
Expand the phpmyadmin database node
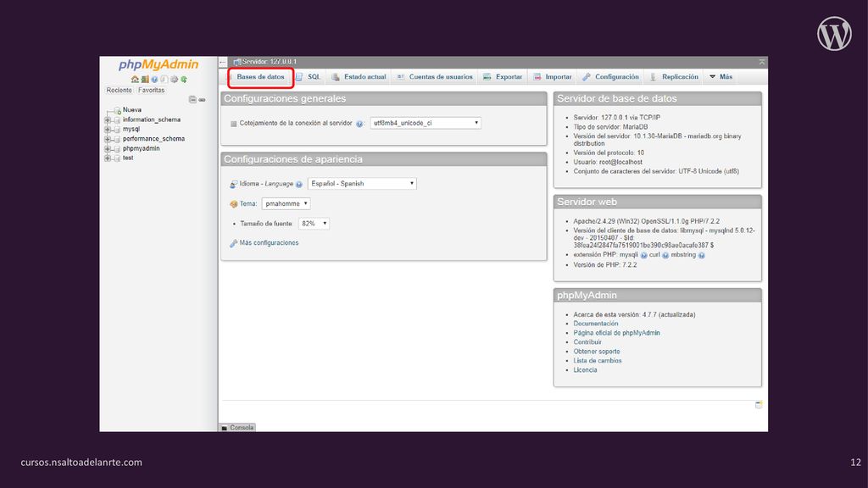(108, 148)
